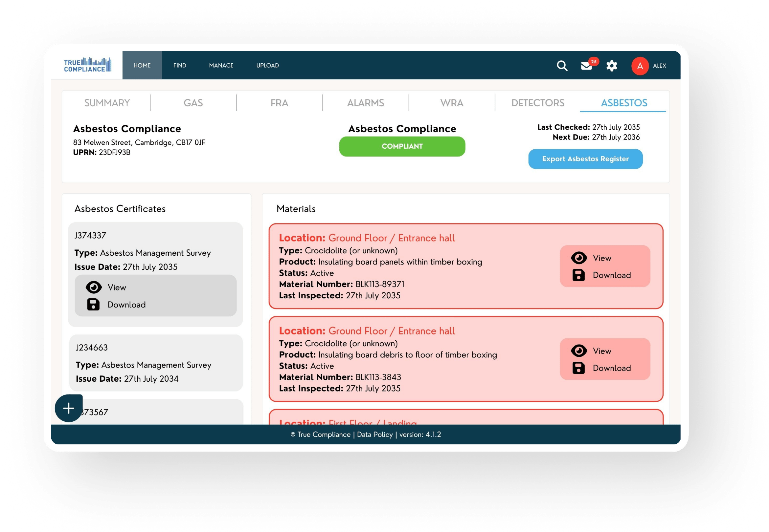Viewport: 769px width, 532px height.
Task: Open settings gear icon
Action: (612, 66)
